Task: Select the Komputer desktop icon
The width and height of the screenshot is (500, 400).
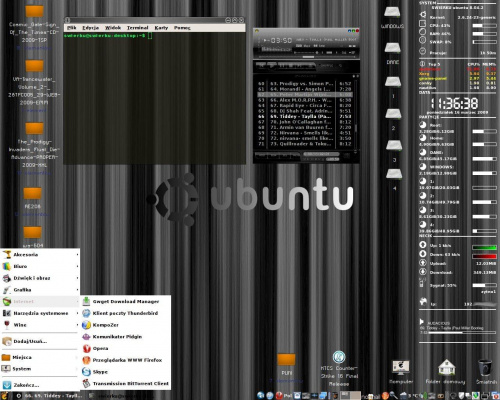Action: pyautogui.click(x=401, y=372)
